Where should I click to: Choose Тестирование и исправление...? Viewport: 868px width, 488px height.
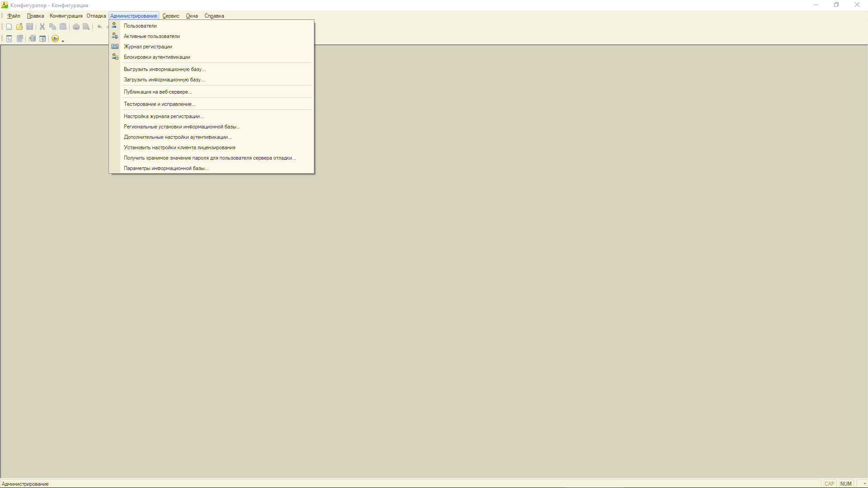point(212,104)
